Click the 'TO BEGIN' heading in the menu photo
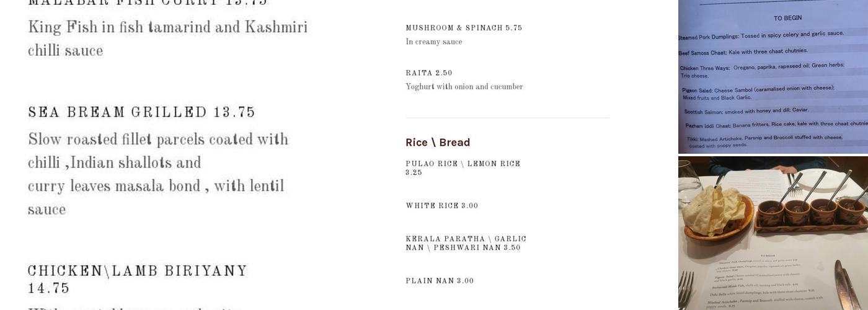868x310 pixels. [787, 18]
